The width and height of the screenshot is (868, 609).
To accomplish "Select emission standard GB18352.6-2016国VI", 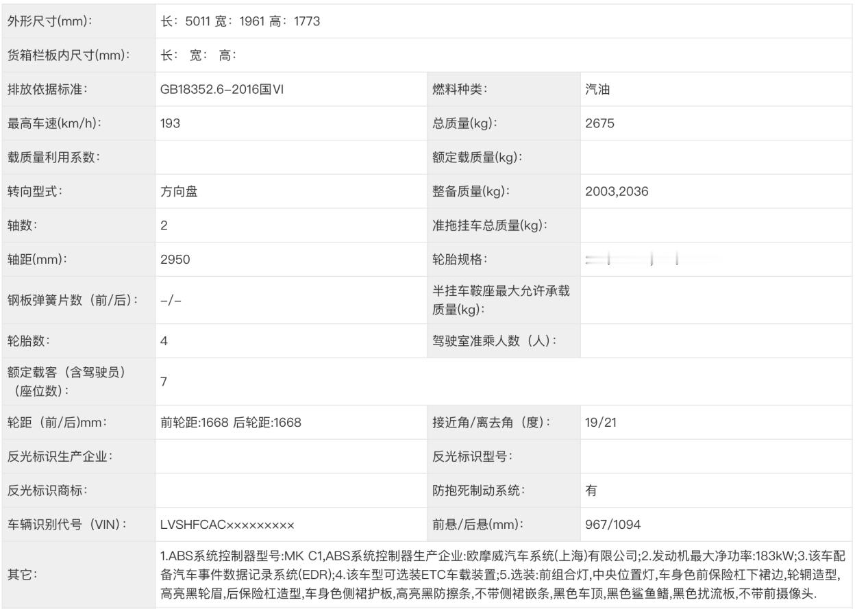I will pos(222,89).
